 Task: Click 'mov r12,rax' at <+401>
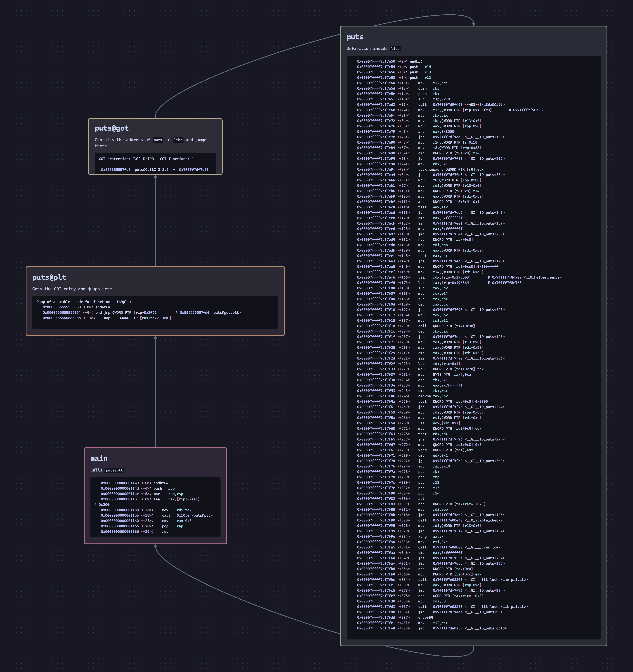pyautogui.click(x=433, y=623)
